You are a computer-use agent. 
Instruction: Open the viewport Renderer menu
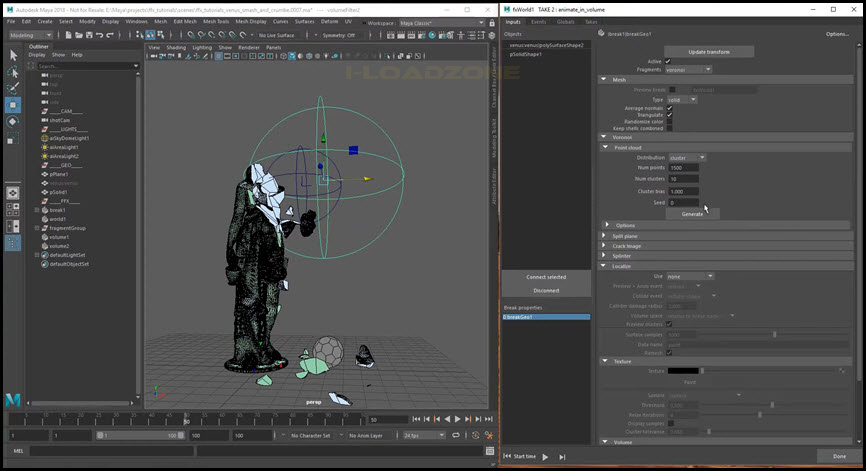[x=249, y=47]
